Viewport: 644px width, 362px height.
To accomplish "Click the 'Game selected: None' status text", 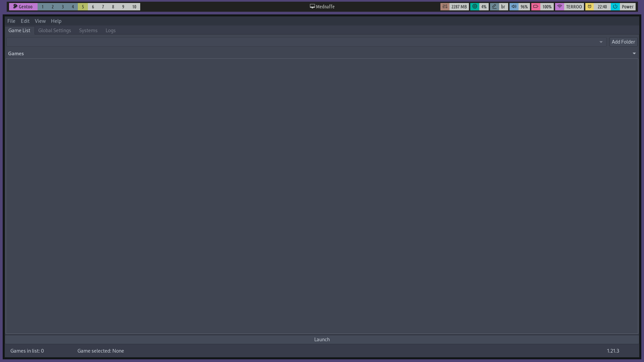I will coord(101,351).
